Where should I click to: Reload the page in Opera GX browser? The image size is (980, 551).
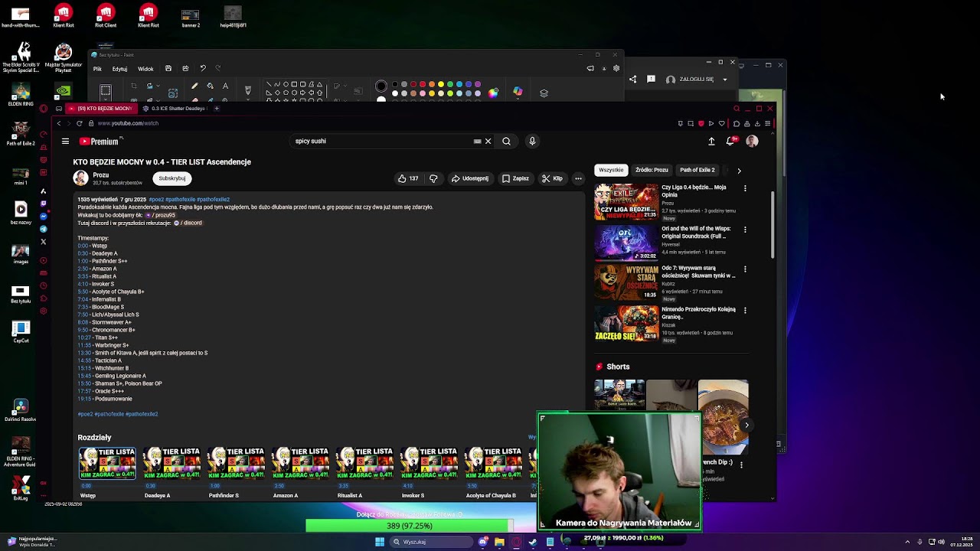click(79, 123)
